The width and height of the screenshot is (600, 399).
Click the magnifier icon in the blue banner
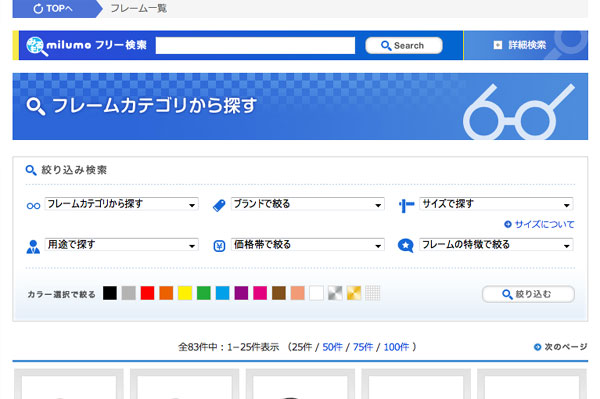tap(36, 106)
